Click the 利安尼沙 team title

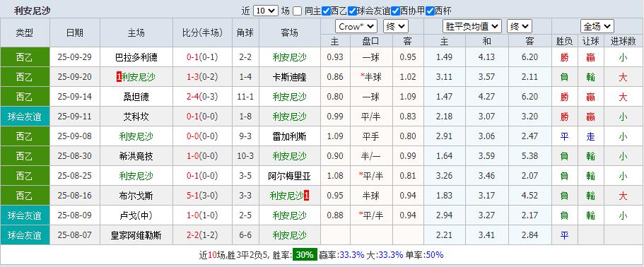click(33, 11)
